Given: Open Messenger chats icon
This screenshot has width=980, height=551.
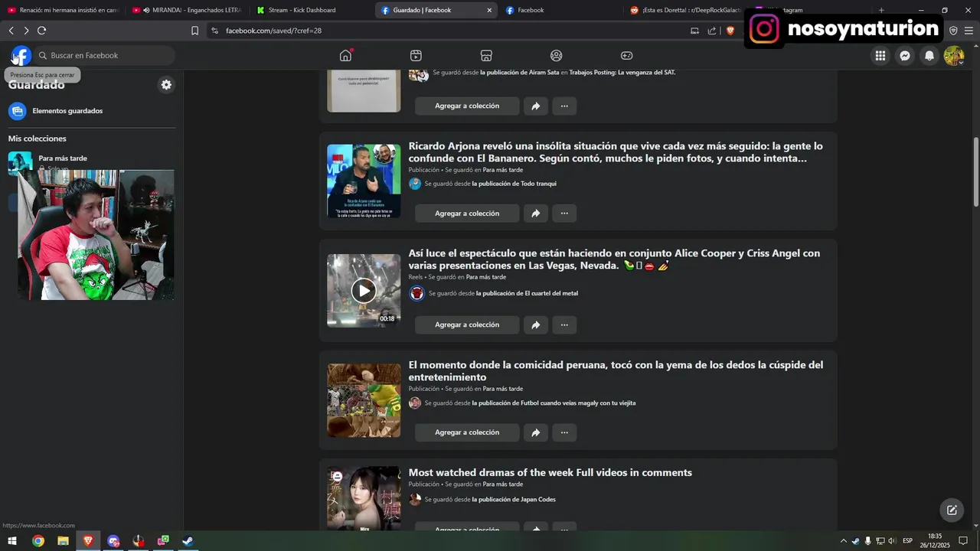Looking at the screenshot, I should coord(905,55).
